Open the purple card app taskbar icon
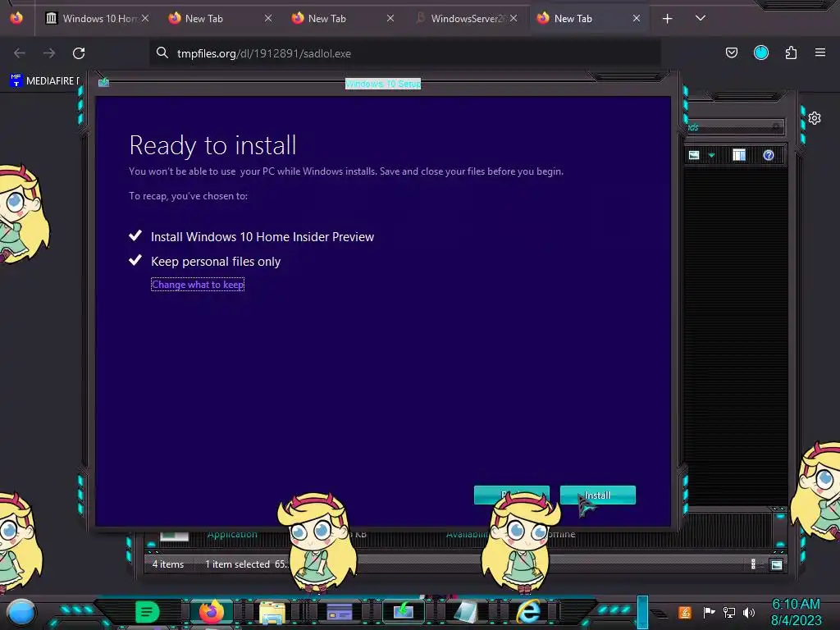 339,612
